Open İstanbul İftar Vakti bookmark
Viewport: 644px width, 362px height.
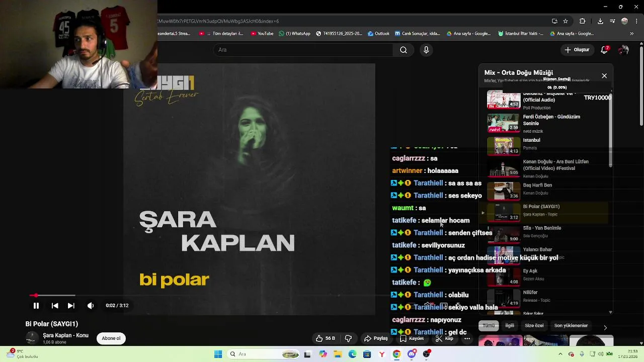click(x=521, y=34)
